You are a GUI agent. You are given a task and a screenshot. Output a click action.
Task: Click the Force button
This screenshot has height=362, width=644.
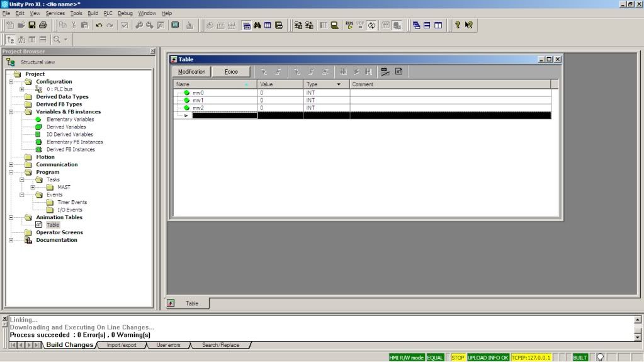click(231, 72)
